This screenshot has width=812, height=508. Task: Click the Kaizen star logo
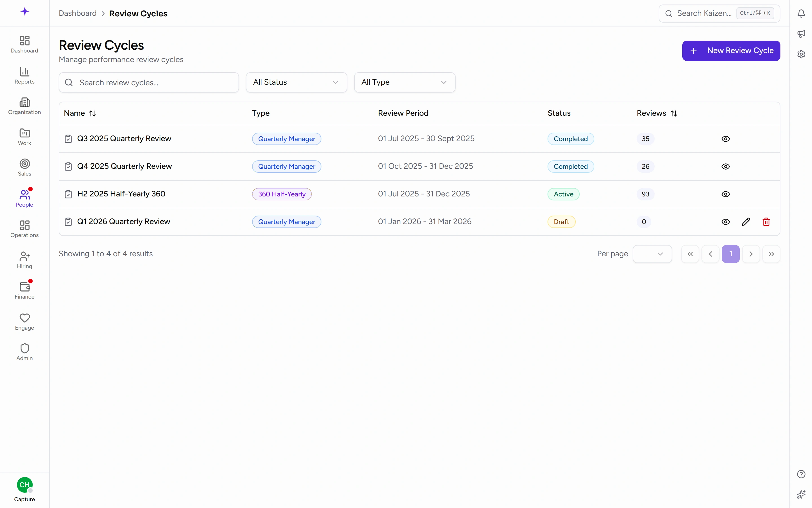tap(25, 12)
